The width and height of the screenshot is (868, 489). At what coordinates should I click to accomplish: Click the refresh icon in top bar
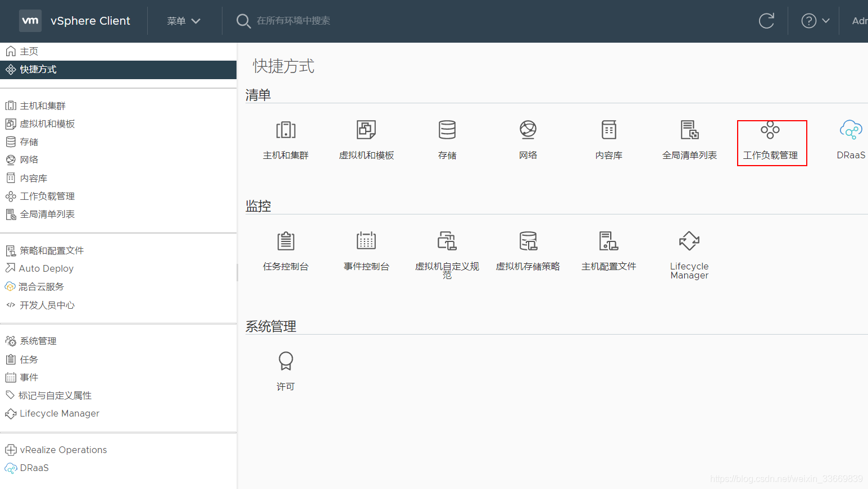766,21
